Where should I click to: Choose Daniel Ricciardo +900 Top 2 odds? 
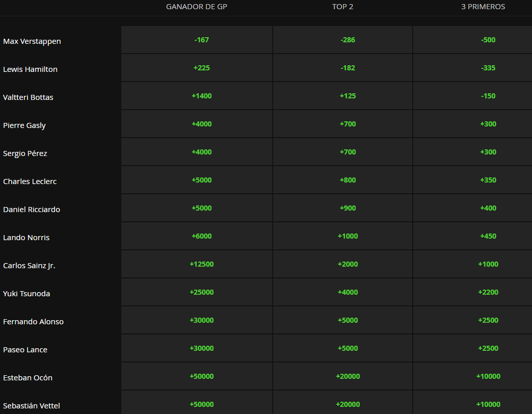point(348,208)
